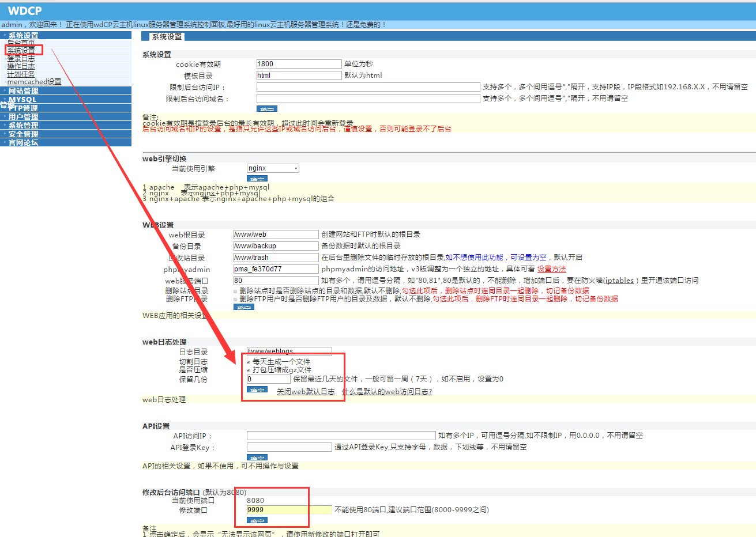The height and width of the screenshot is (537, 756).
Task: Click the 关闭web默认日志 link
Action: (x=306, y=392)
